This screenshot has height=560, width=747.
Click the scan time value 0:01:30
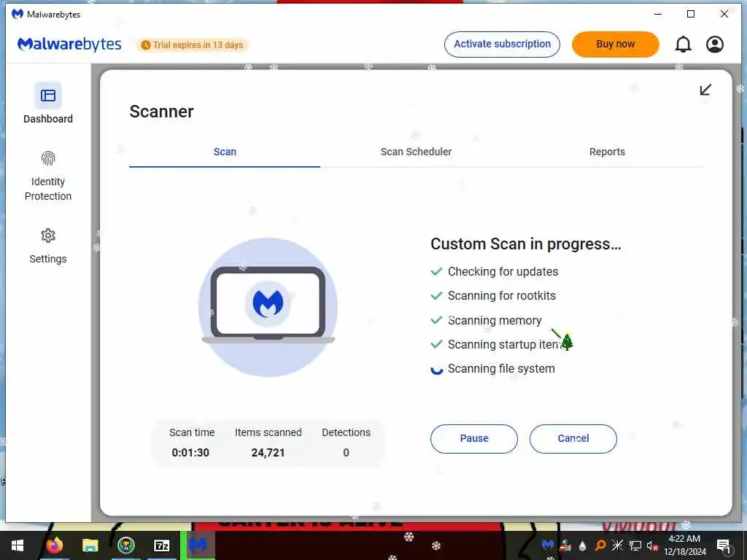(x=190, y=453)
